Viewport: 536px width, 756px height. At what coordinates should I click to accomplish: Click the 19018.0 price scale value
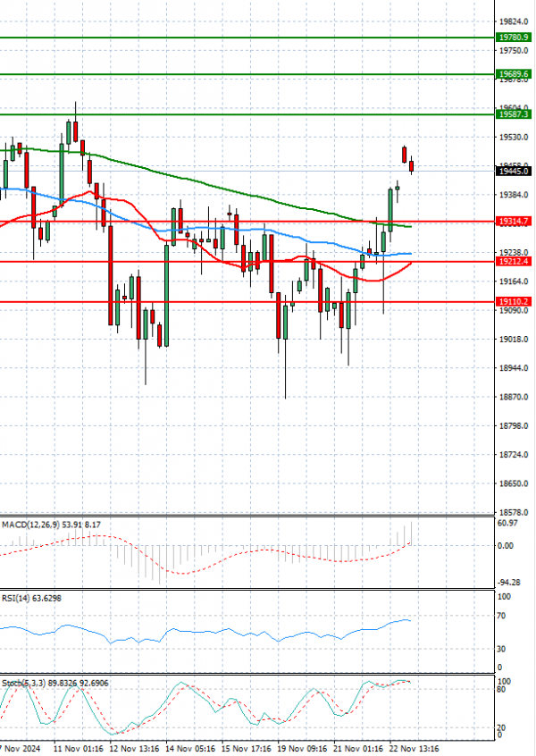514,339
